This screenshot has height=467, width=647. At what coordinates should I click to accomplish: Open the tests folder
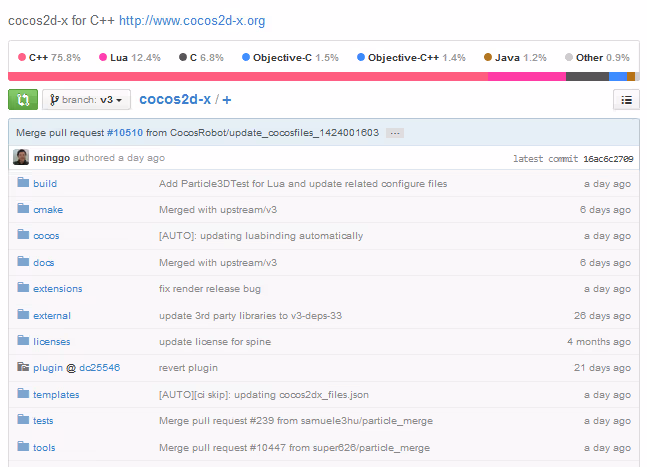point(43,420)
